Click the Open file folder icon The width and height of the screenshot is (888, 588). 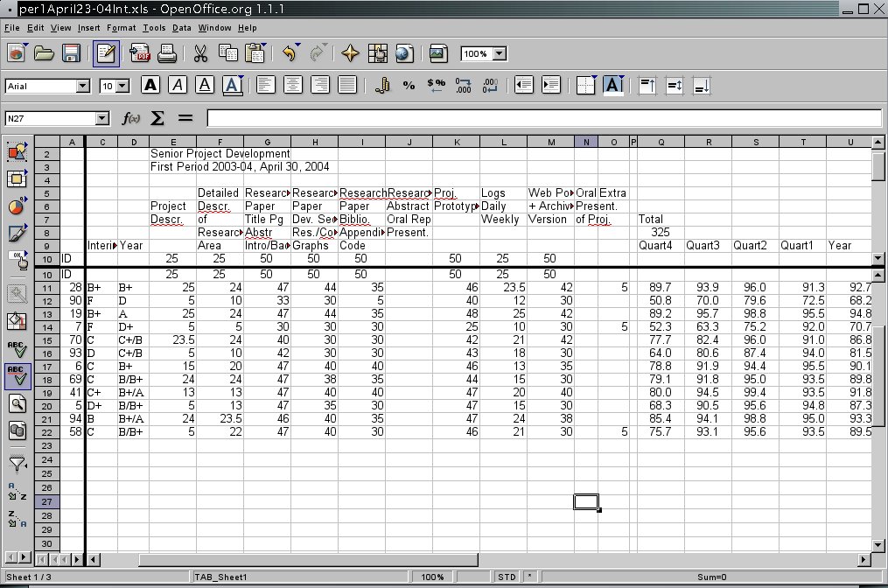44,54
